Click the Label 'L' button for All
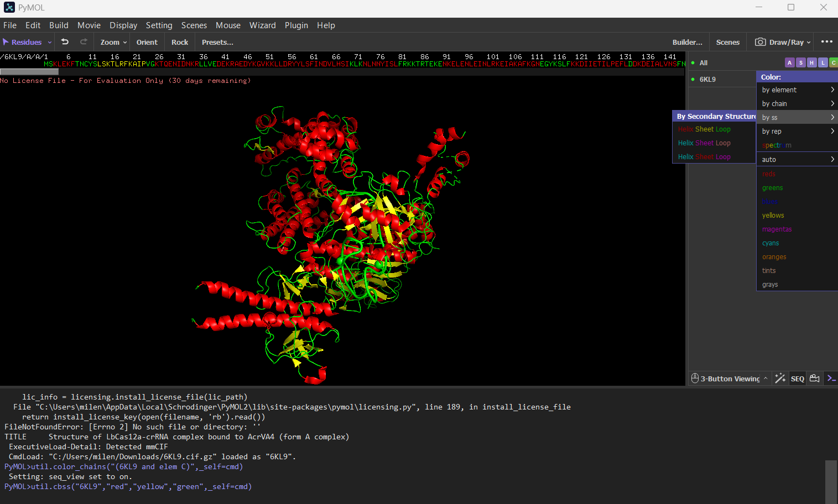 pos(823,63)
